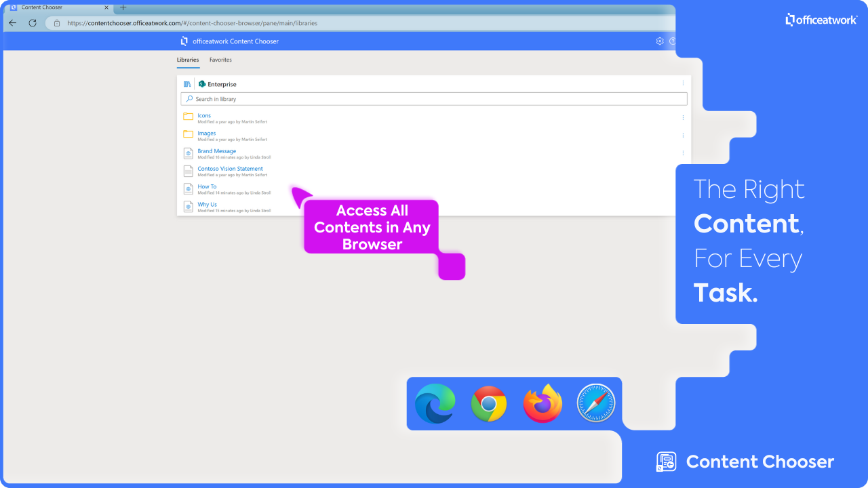The image size is (868, 488).
Task: Open more options for the Icons folder
Action: tap(683, 117)
